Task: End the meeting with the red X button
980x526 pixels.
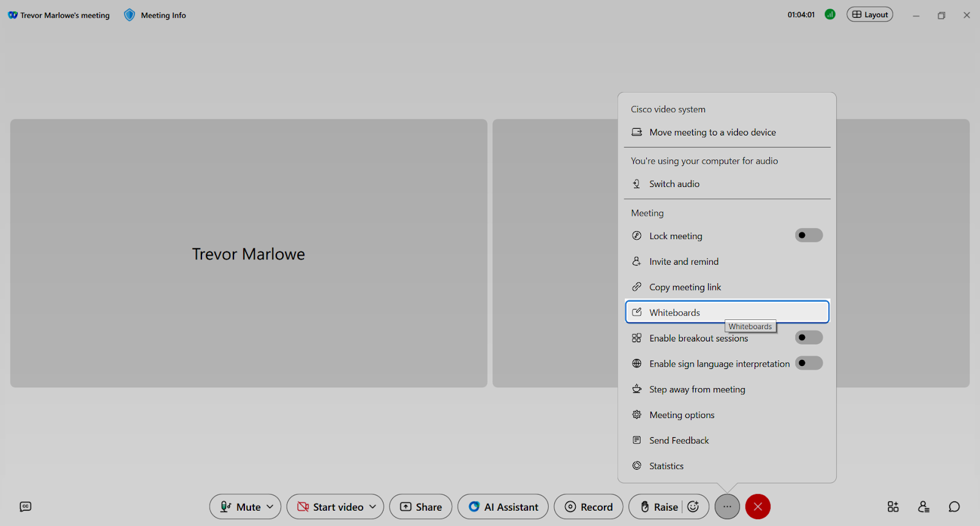Action: (758, 506)
